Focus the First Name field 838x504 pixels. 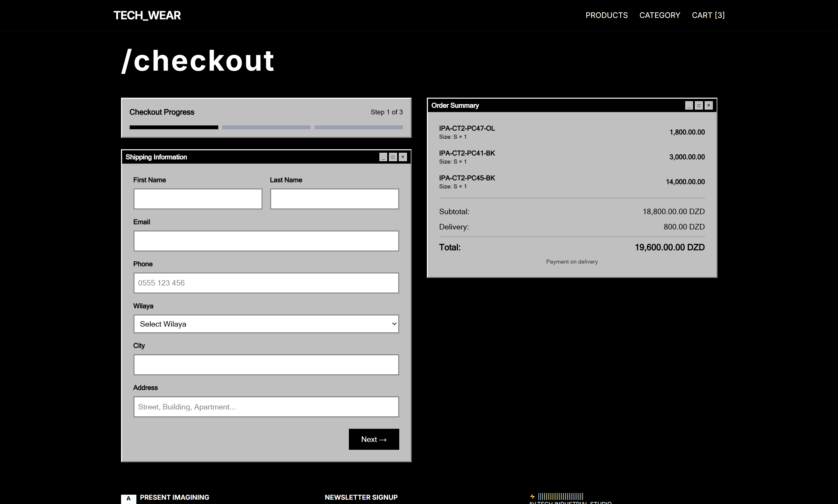[198, 199]
